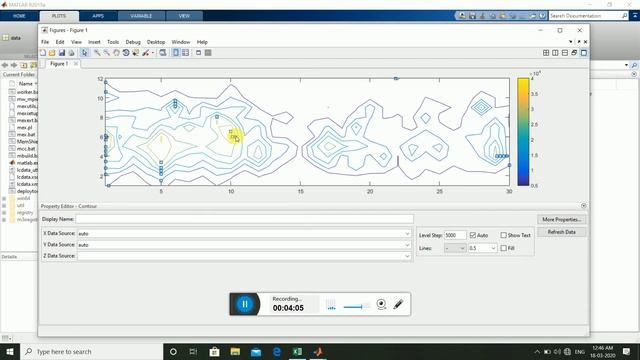Open the Y Data Source dropdown
This screenshot has height=360, width=640.
pos(407,245)
